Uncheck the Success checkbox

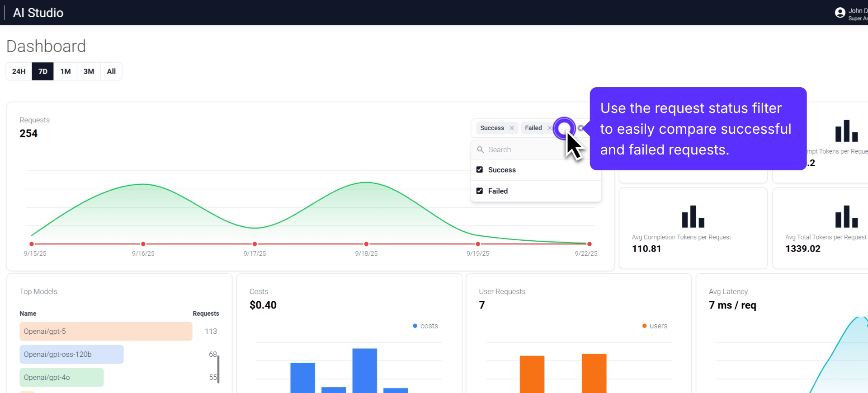click(480, 170)
